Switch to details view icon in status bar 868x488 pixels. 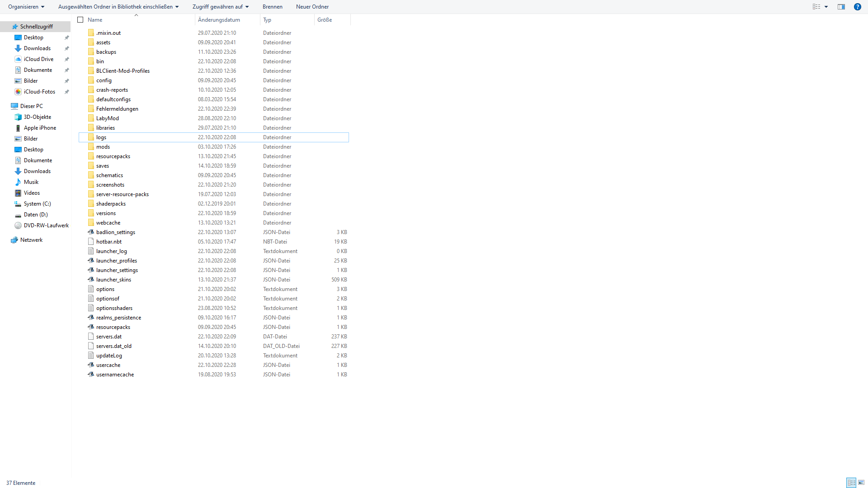(851, 483)
